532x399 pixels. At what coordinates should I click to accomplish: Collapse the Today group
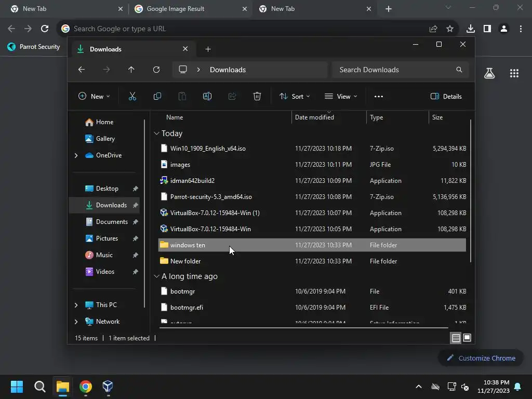(156, 134)
